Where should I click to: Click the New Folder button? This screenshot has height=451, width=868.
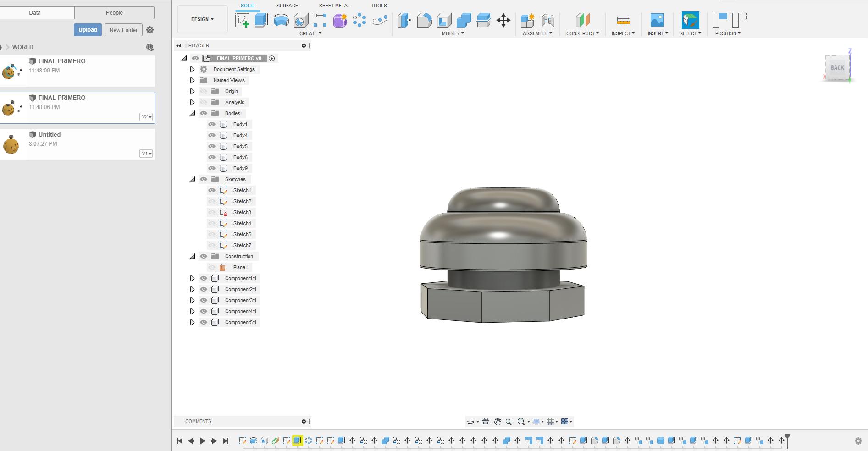(123, 30)
